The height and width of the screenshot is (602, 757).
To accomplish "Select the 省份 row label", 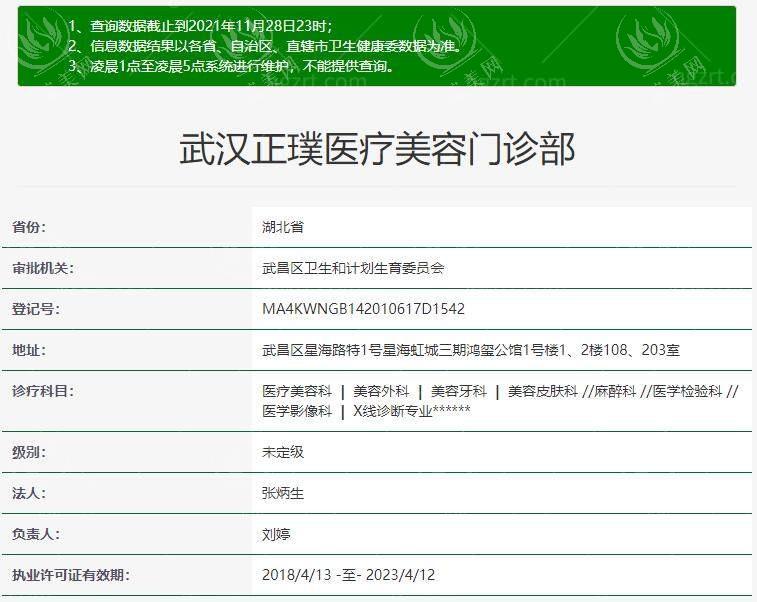I will tap(29, 227).
